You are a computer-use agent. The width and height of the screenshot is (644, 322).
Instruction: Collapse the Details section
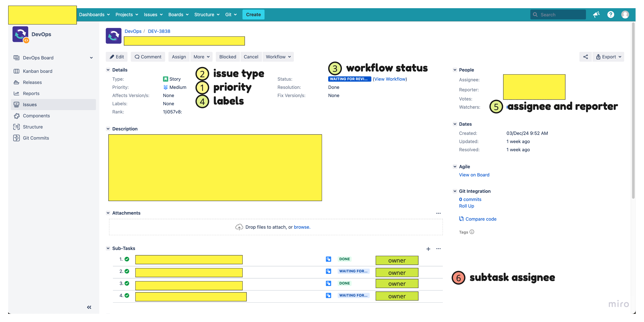point(108,70)
